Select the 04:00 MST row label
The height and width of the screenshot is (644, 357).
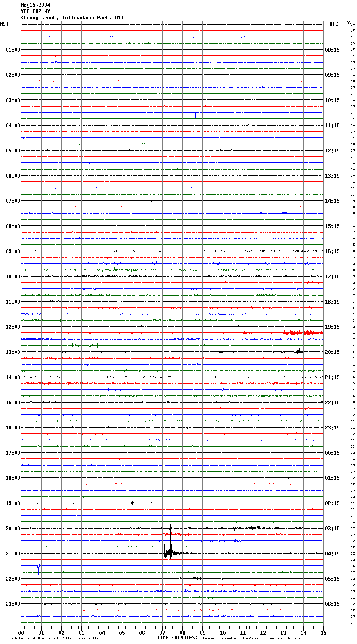[x=13, y=126]
